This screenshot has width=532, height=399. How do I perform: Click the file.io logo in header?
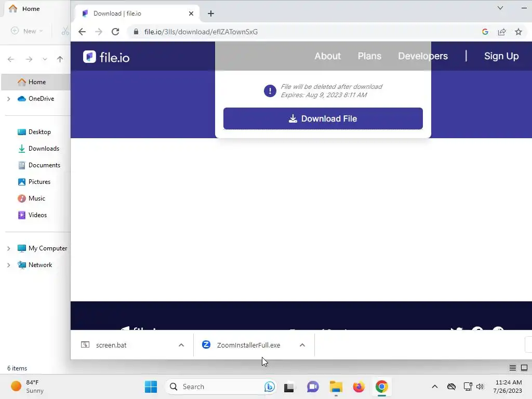[106, 57]
